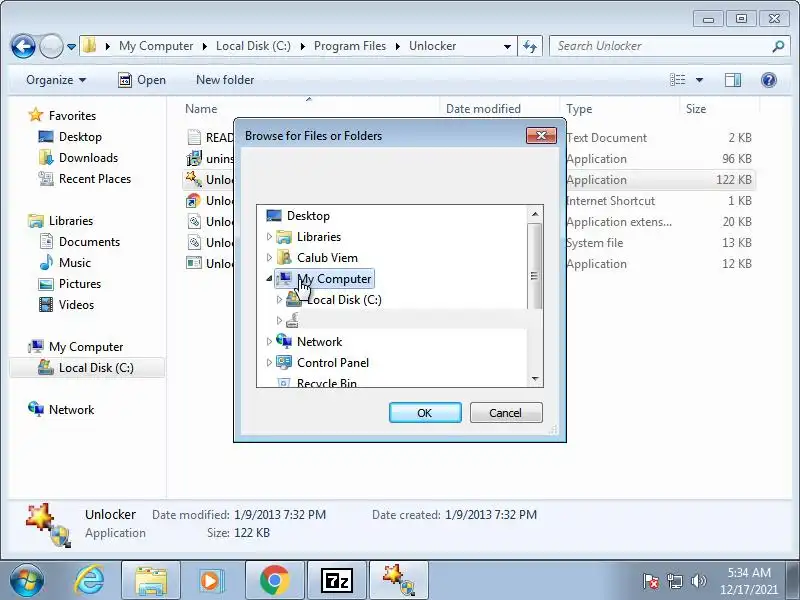Open Google Chrome from the taskbar

[x=274, y=581]
